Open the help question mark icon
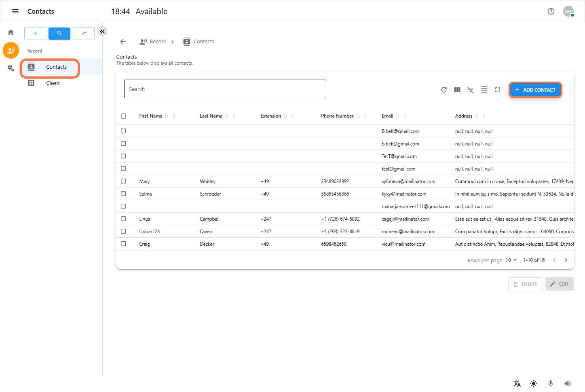585x392 pixels. (551, 11)
